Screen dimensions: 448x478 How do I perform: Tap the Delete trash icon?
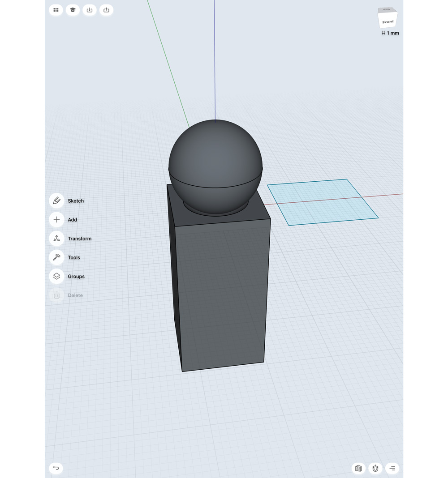point(56,295)
